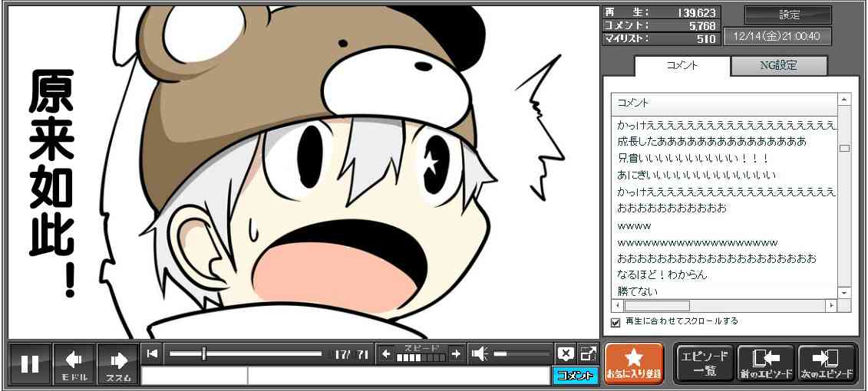Pause the video playback

30,363
